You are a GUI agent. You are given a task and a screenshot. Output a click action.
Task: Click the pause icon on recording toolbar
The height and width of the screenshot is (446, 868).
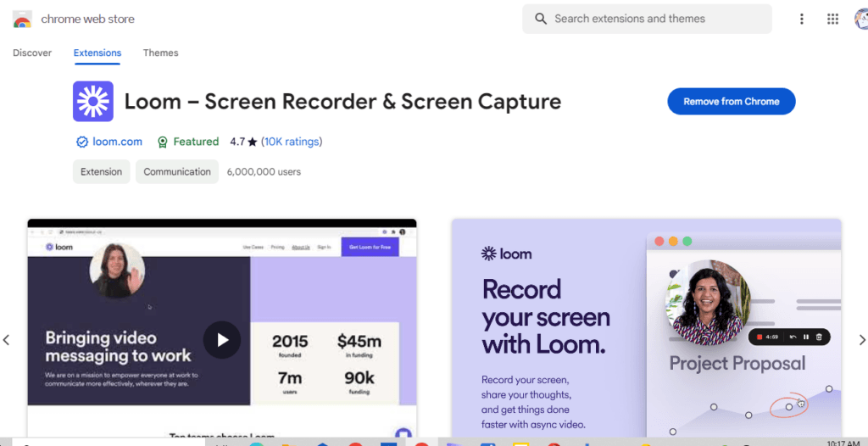pos(806,337)
